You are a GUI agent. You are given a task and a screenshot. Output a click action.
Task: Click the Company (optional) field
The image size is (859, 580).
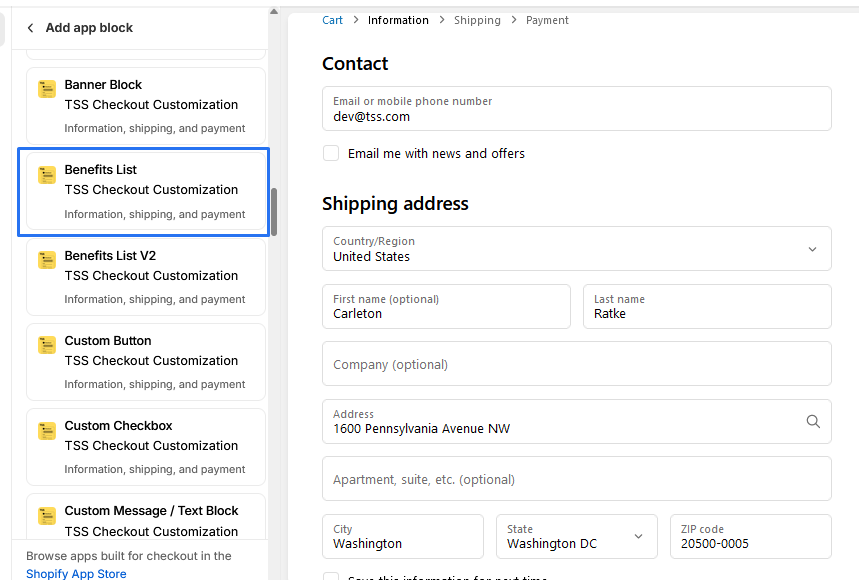click(576, 364)
